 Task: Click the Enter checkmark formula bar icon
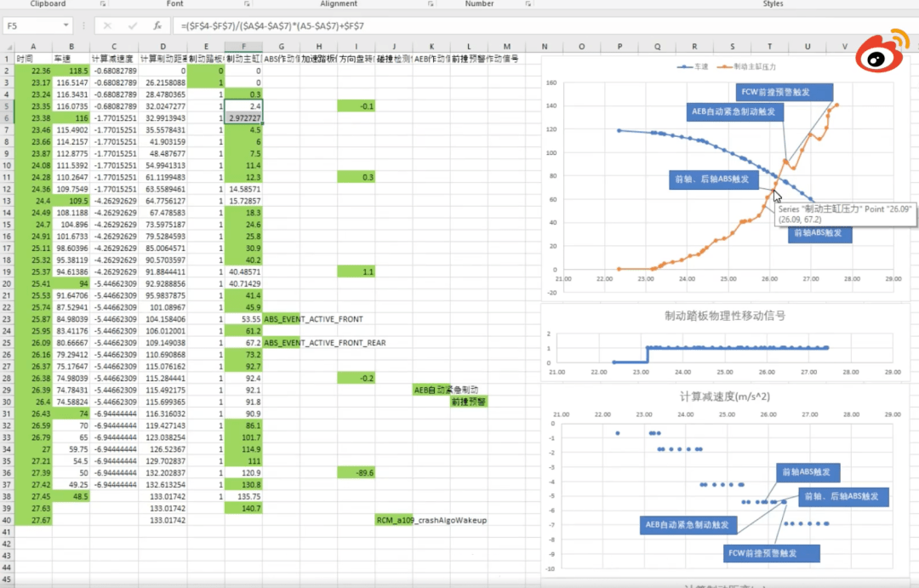point(132,26)
